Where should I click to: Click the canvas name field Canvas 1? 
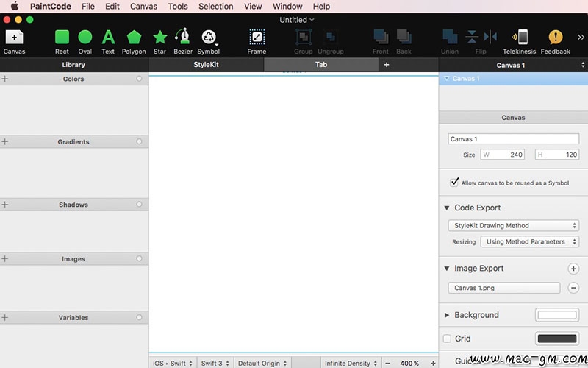pos(513,139)
